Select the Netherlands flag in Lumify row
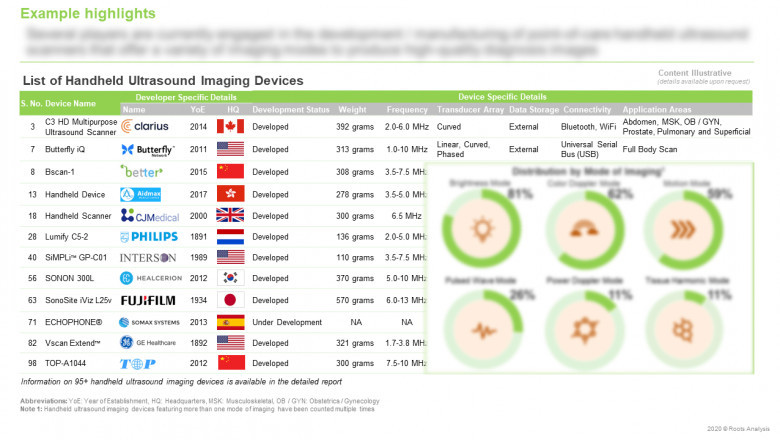 click(230, 237)
